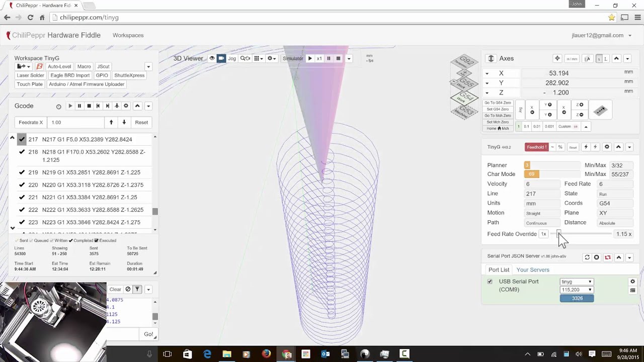The image size is (644, 362).
Task: Open TinyG settings gear
Action: pos(607,147)
